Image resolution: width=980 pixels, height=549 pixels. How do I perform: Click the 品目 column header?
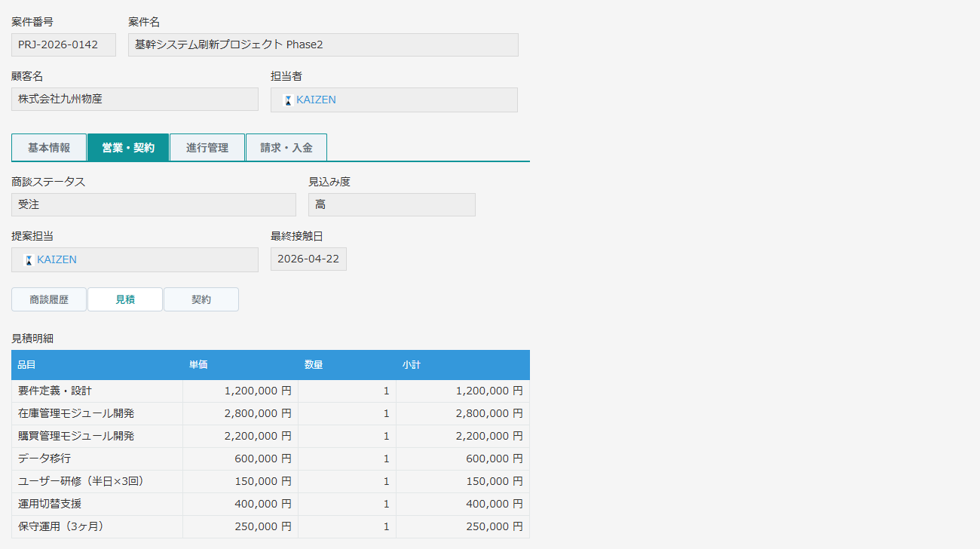27,365
